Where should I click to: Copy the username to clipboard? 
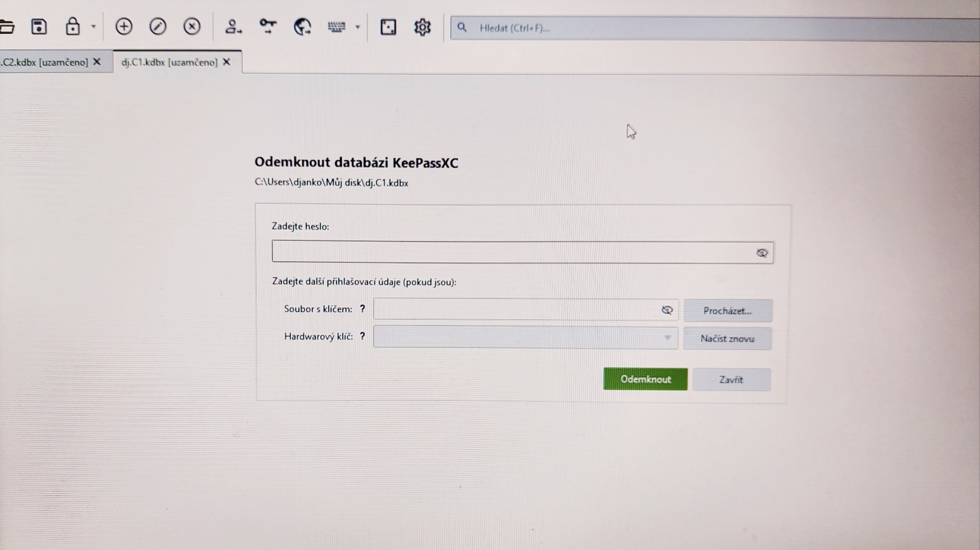click(233, 26)
